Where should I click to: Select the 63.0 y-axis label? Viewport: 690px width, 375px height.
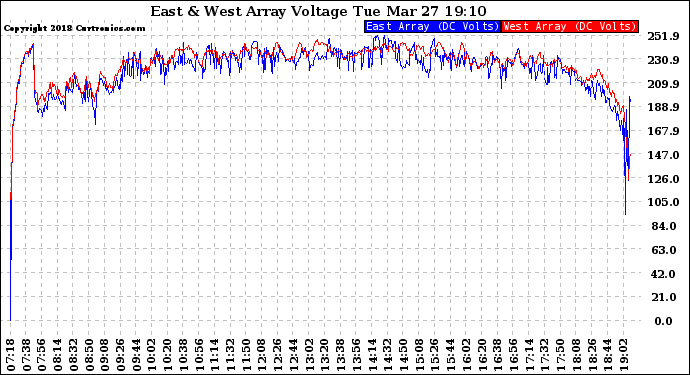(664, 250)
